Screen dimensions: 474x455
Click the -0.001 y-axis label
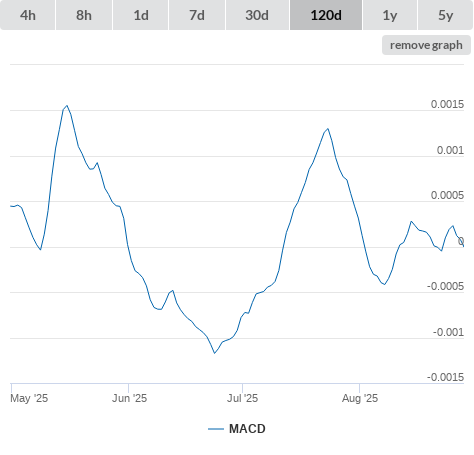(448, 332)
